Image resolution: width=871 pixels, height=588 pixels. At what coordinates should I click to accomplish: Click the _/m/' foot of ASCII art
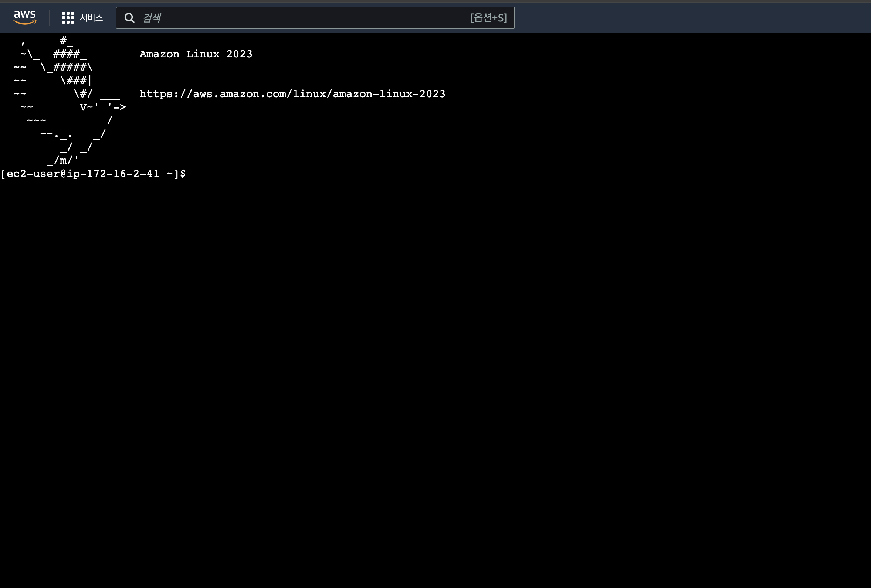(x=63, y=160)
